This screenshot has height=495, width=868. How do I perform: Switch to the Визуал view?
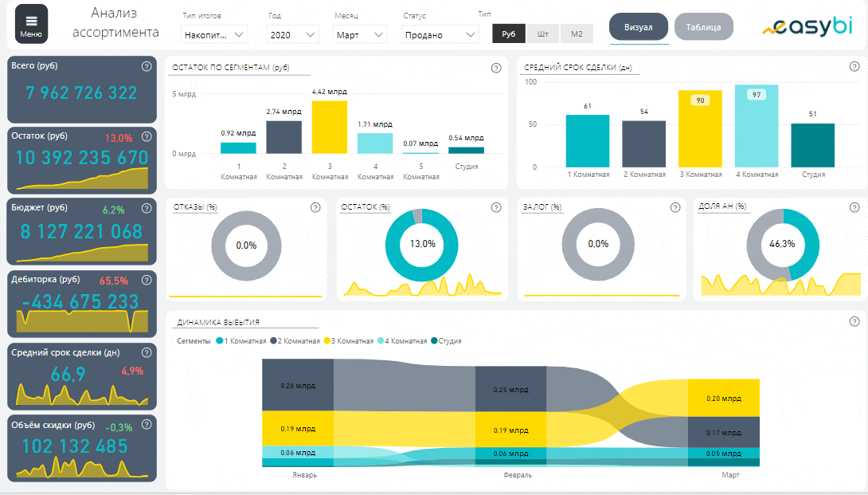pyautogui.click(x=639, y=27)
